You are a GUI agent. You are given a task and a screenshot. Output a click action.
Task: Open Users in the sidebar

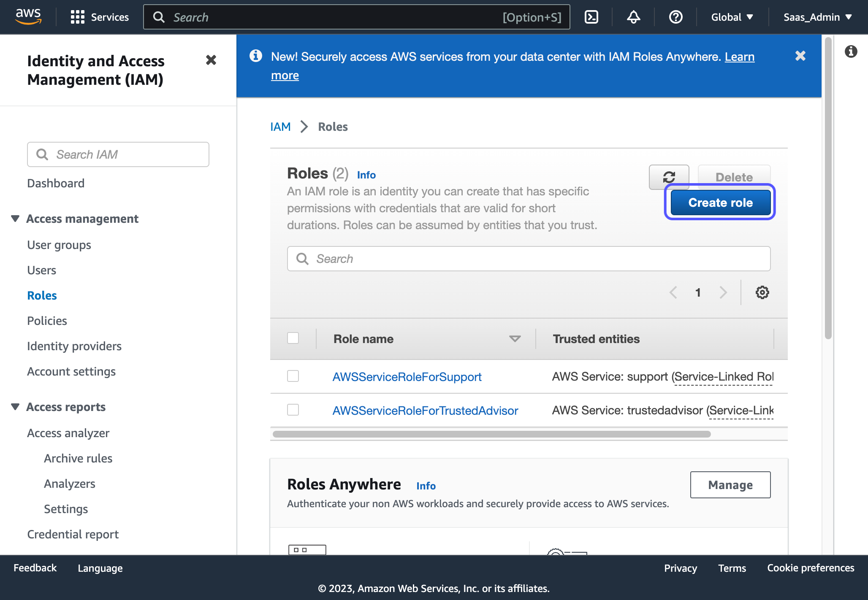pos(41,270)
